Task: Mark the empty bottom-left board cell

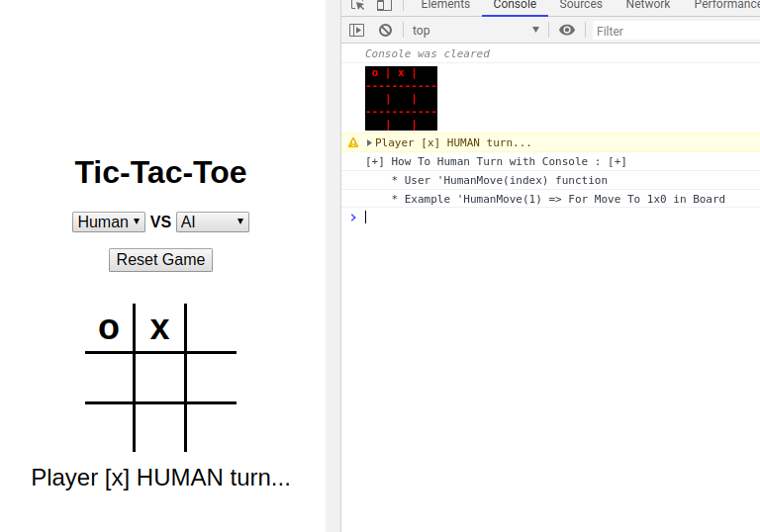Action: click(x=109, y=428)
